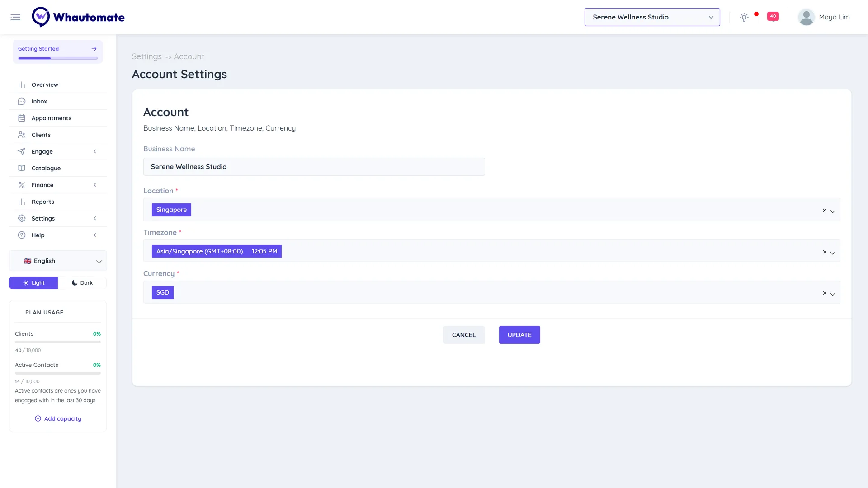The width and height of the screenshot is (868, 488).
Task: Expand the Location dropdown arrow
Action: point(833,211)
